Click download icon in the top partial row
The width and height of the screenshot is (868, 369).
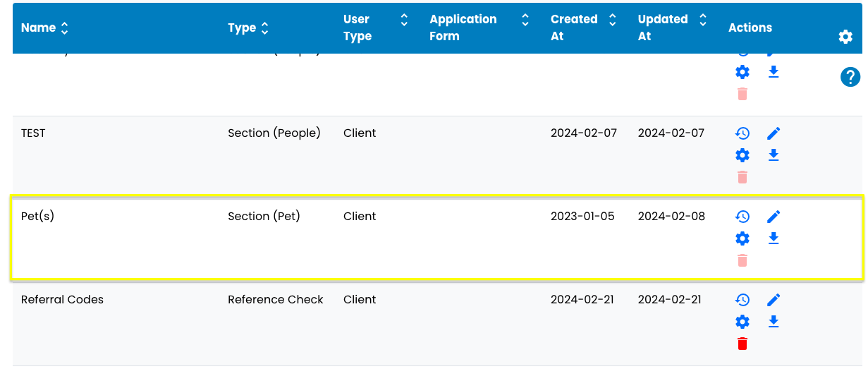coord(774,72)
